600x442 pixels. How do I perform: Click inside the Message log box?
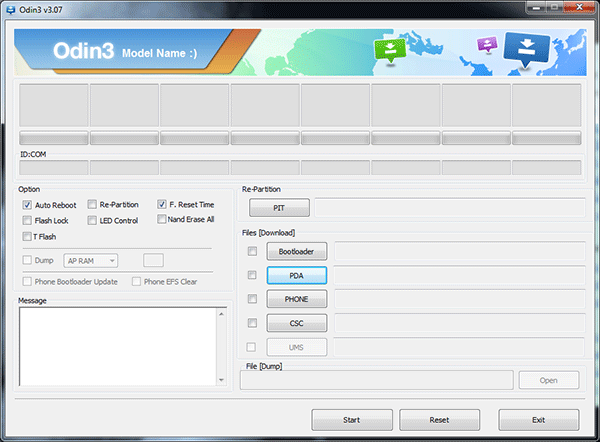119,347
